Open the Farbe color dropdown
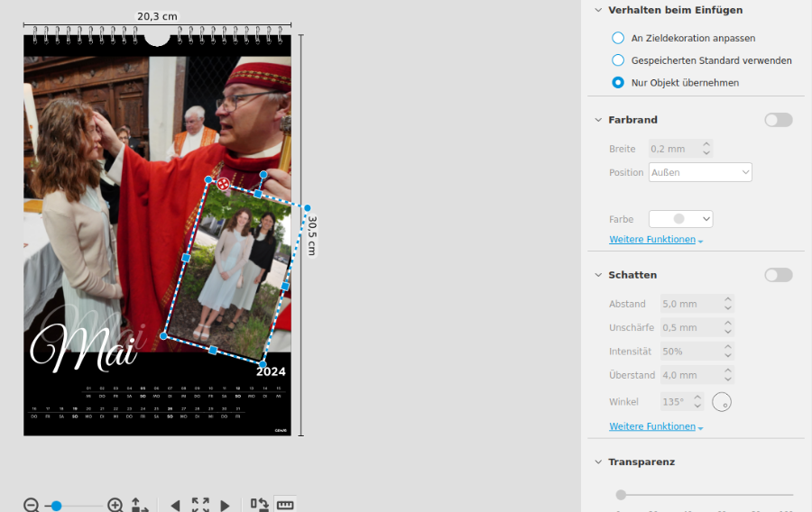 click(680, 219)
